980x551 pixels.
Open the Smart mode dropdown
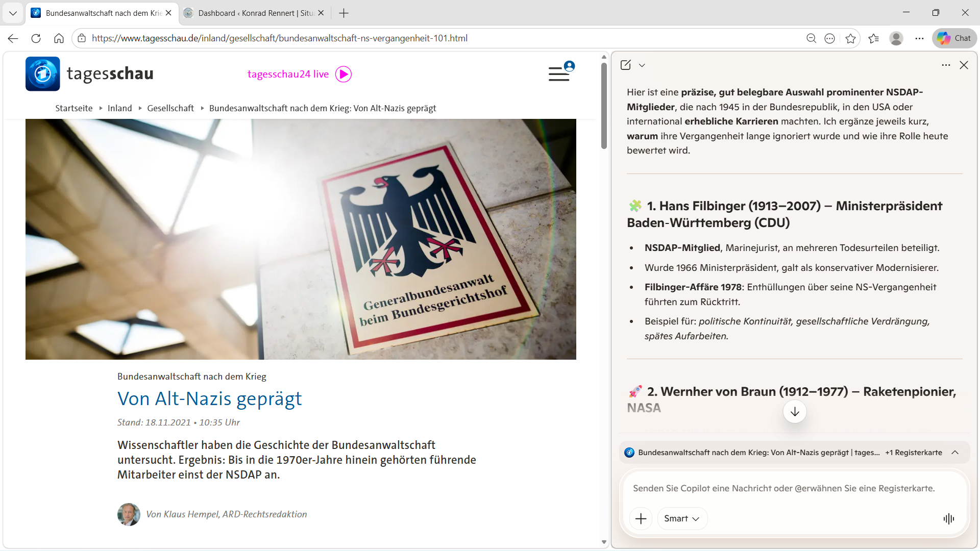click(x=682, y=519)
